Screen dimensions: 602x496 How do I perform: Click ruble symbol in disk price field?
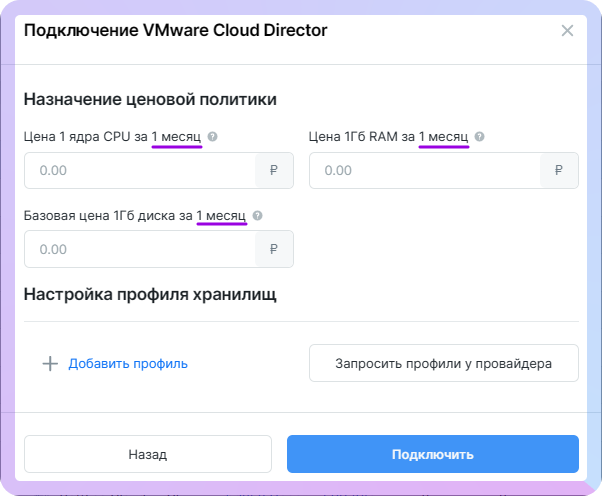(274, 249)
